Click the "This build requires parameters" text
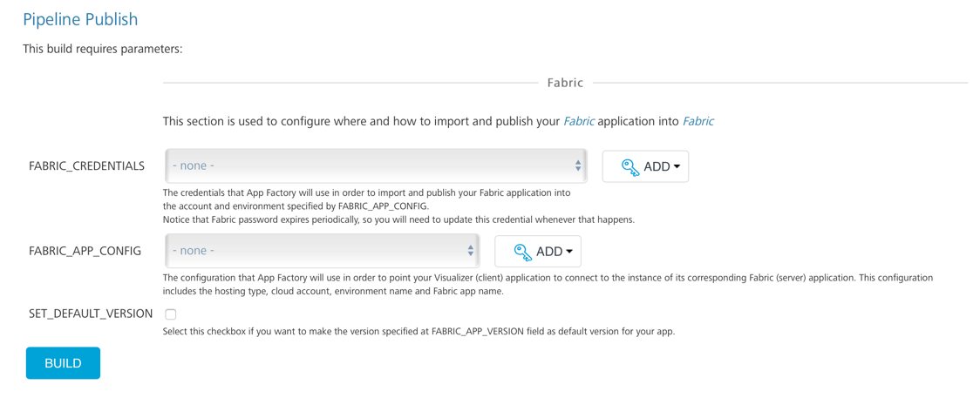The width and height of the screenshot is (980, 398). (x=103, y=49)
